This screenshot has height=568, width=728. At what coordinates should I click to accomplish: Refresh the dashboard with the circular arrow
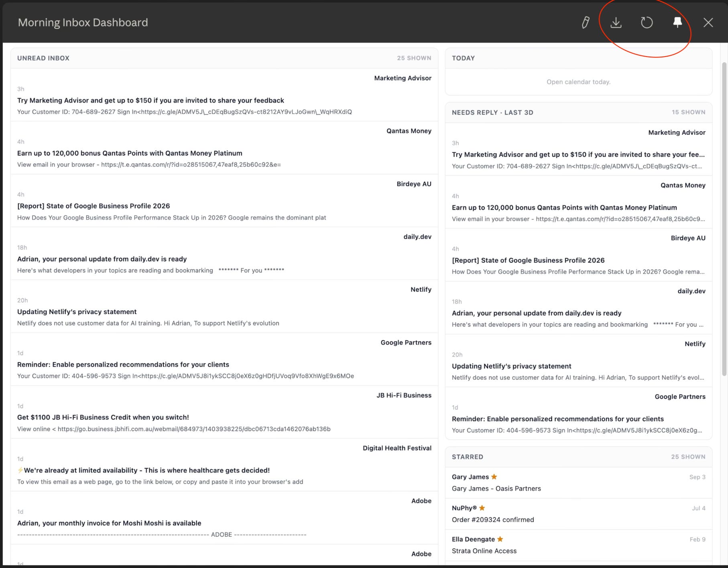(647, 22)
